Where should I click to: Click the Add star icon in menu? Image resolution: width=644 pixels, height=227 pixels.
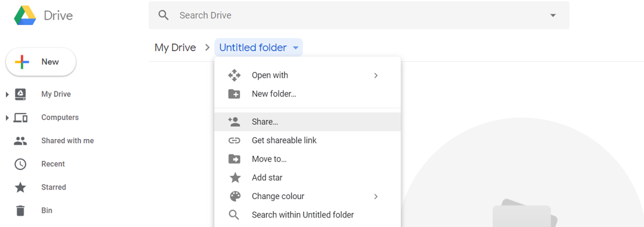(x=235, y=178)
